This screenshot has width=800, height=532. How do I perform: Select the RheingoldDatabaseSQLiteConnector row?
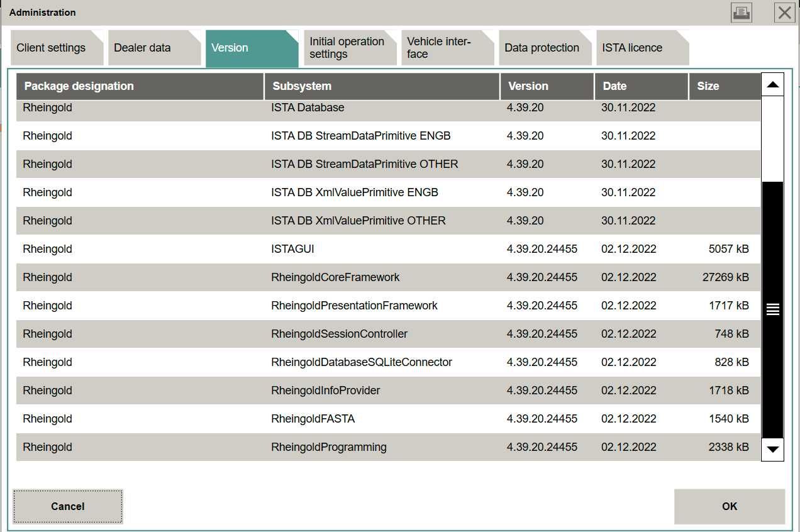[388, 362]
